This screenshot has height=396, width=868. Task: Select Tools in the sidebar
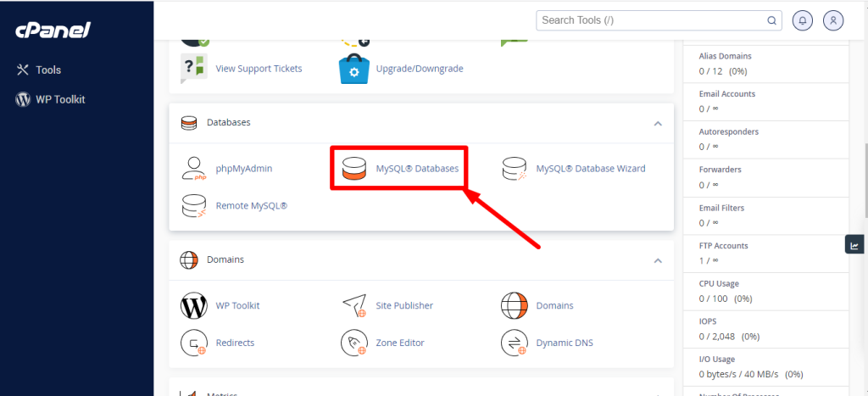[48, 70]
